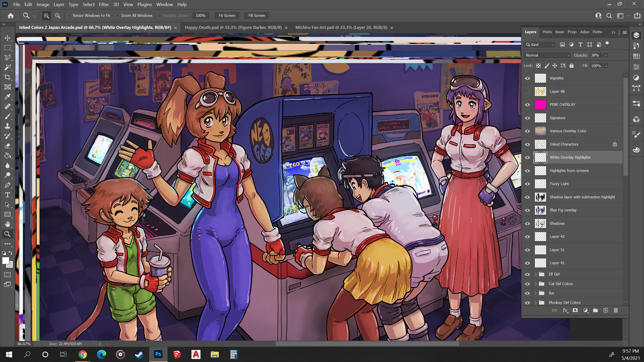Image resolution: width=644 pixels, height=362 pixels.
Task: Show the hidden Layer 48
Action: pyautogui.click(x=527, y=92)
